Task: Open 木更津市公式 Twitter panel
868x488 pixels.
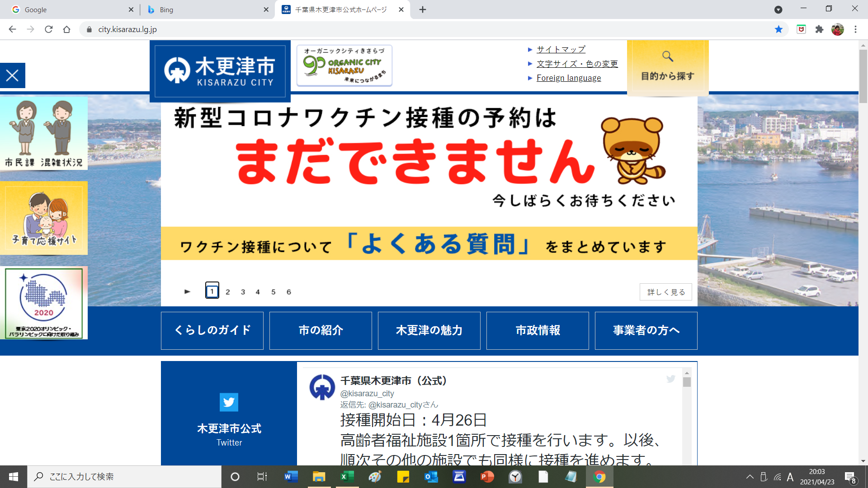Action: (x=229, y=413)
